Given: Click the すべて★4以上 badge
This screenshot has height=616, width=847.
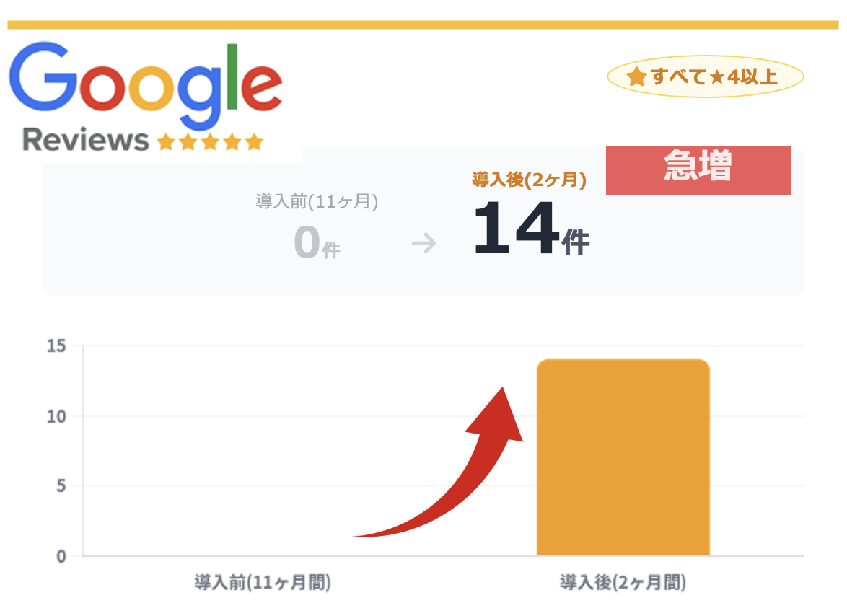Looking at the screenshot, I should pyautogui.click(x=705, y=76).
